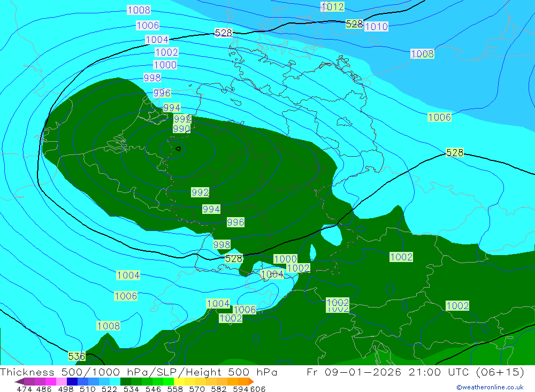Click the 'Thickness 500/1000 hPa/SLP/Height 500 hPa' title
This screenshot has height=392, width=535.
click(139, 372)
